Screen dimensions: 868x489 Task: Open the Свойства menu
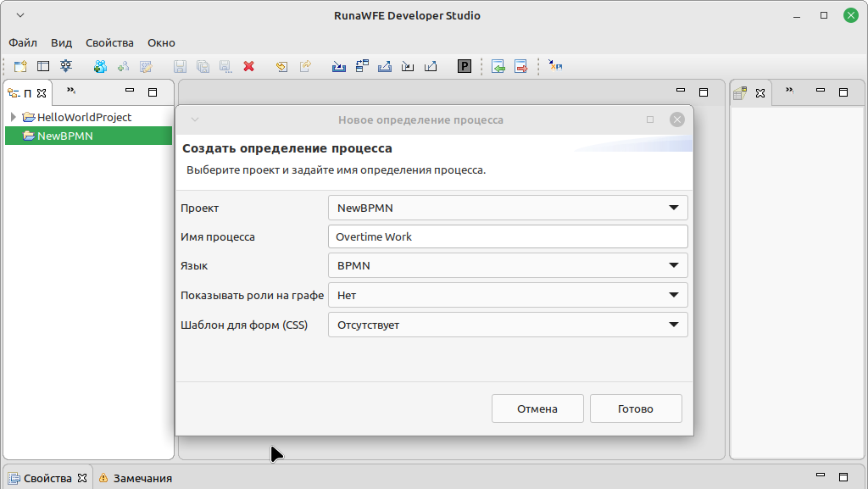point(109,42)
